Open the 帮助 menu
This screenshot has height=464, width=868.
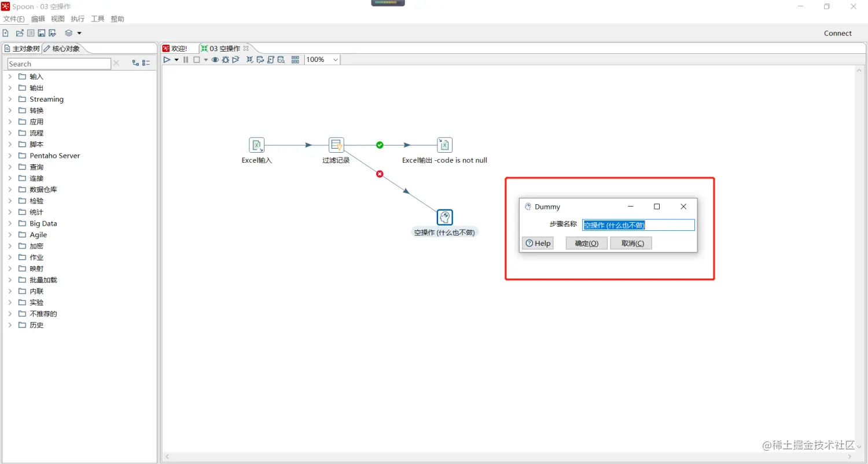point(117,19)
